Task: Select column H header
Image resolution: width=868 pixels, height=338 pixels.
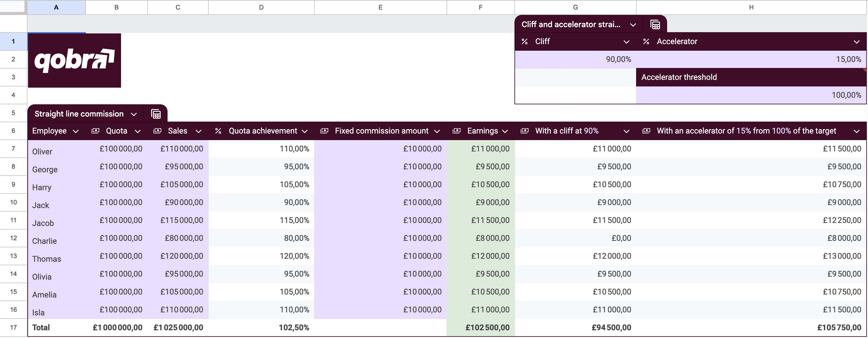Action: [x=751, y=7]
